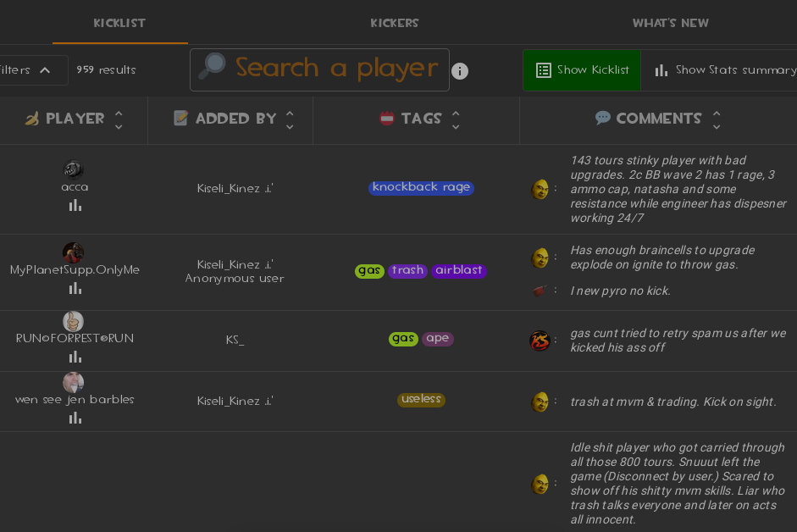Click KS avatar beside 'gas cunt' comment
797x532 pixels.
(540, 341)
